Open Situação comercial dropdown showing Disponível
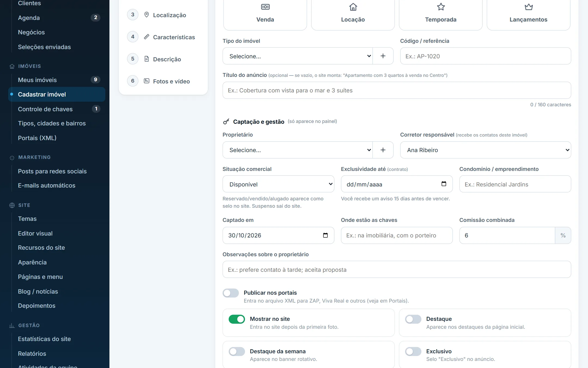 278,184
